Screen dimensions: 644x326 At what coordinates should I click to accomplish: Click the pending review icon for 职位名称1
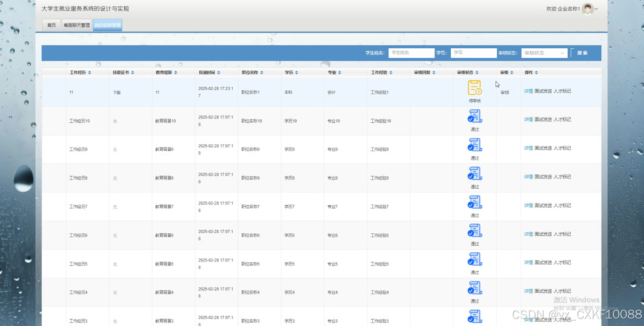475,88
